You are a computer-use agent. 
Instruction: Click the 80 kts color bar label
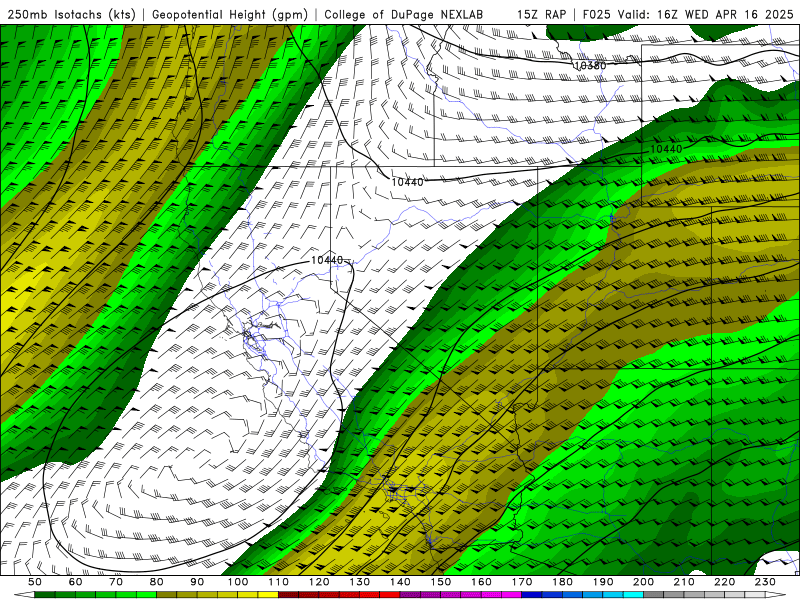[157, 582]
